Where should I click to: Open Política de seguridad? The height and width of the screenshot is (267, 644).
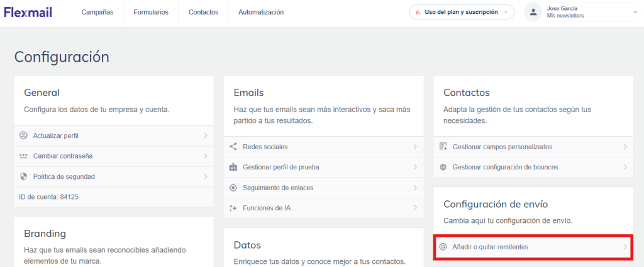(114, 176)
